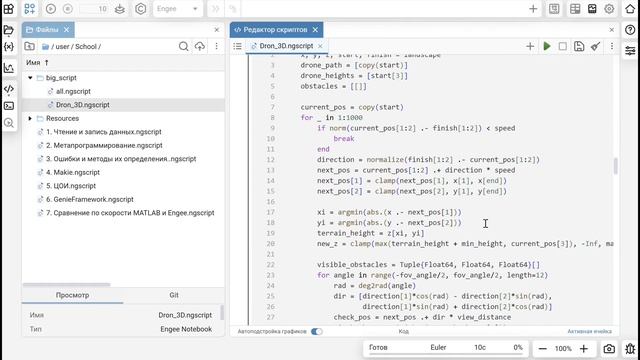This screenshot has width=640, height=360.
Task: Open the variables {x} icon in left sidebar
Action: point(9,47)
